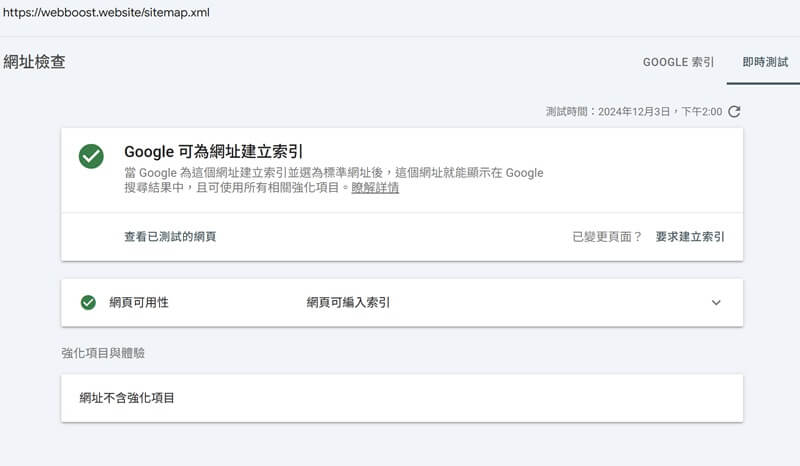The width and height of the screenshot is (800, 466).
Task: Open the 瞭解詳情 link
Action: click(x=375, y=188)
